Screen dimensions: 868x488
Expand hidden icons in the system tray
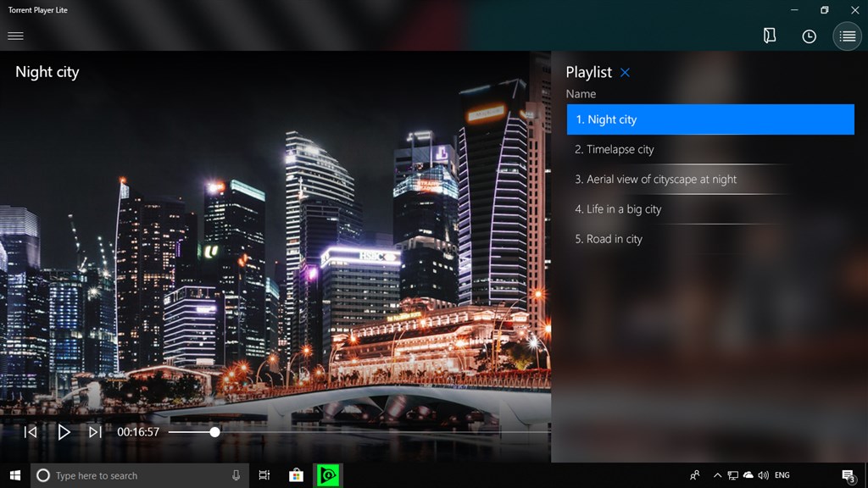click(717, 474)
